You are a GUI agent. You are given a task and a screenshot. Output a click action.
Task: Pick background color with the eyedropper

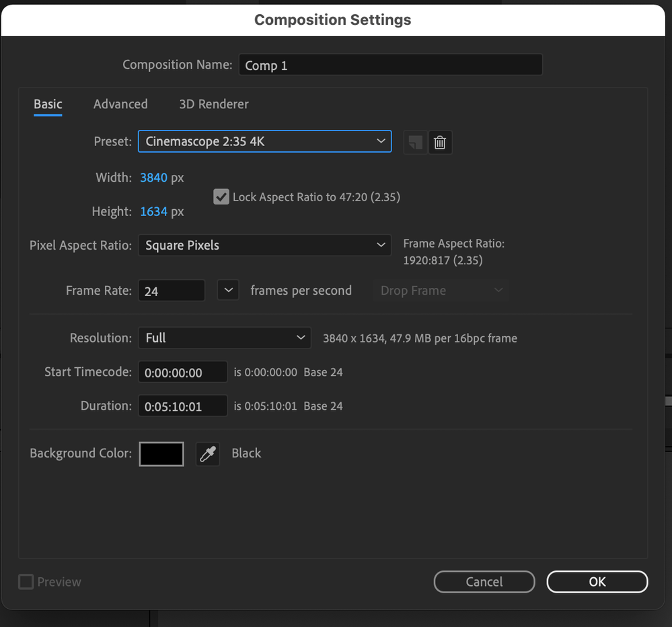coord(208,454)
